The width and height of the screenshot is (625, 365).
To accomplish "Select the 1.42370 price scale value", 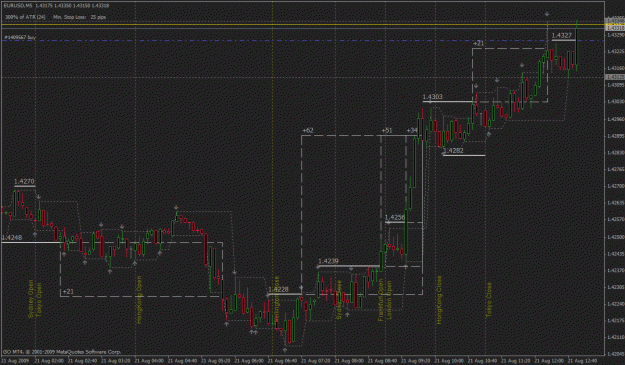I will (x=615, y=271).
